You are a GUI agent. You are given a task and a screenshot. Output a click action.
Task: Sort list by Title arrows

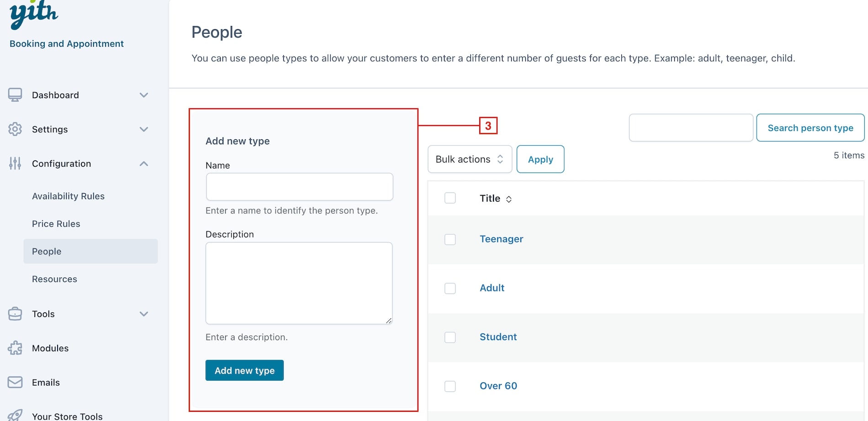(x=508, y=199)
